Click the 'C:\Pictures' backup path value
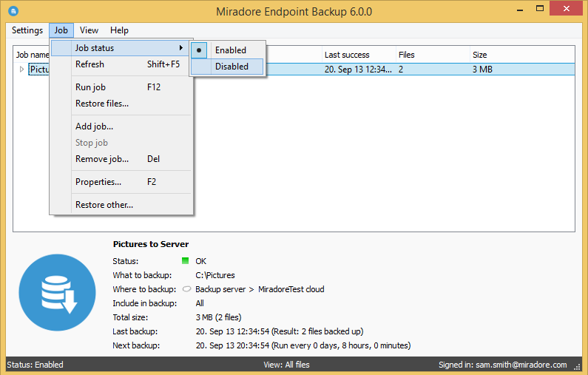 tap(215, 275)
